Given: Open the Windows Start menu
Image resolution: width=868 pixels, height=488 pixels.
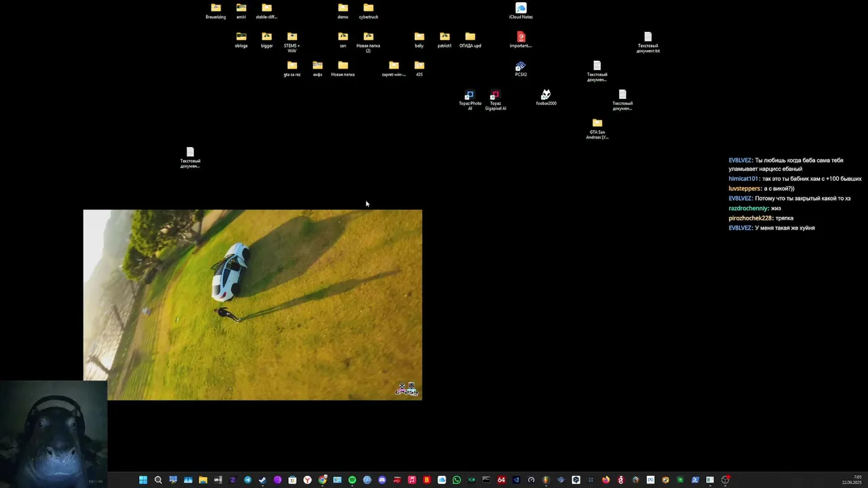Looking at the screenshot, I should tap(143, 480).
